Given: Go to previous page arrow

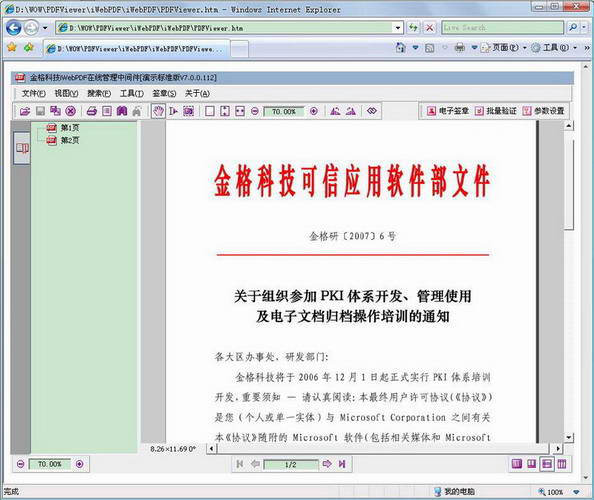Looking at the screenshot, I should [x=255, y=464].
